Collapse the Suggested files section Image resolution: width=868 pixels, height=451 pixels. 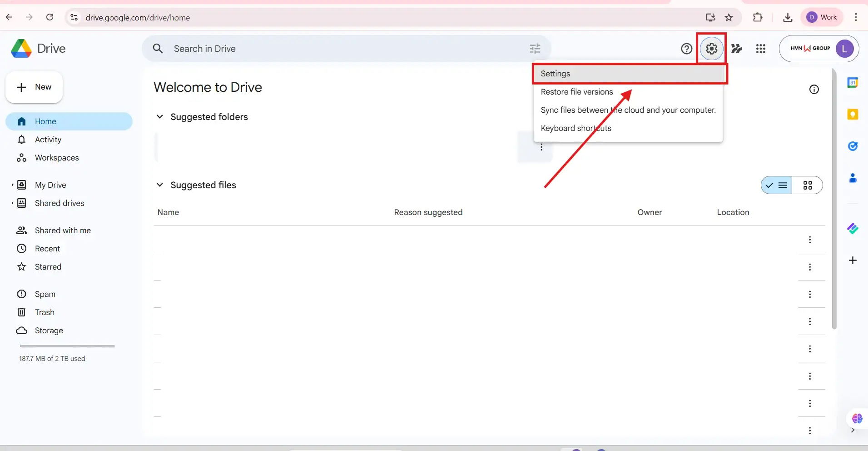tap(160, 185)
